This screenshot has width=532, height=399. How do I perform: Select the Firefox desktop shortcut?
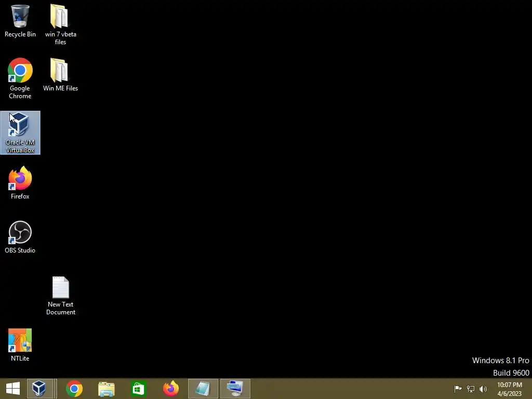[x=20, y=182]
